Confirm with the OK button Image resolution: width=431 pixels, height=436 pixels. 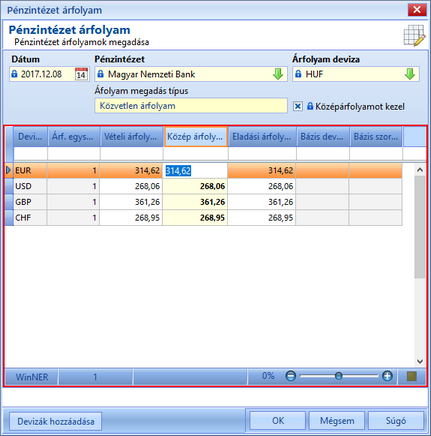pos(278,421)
